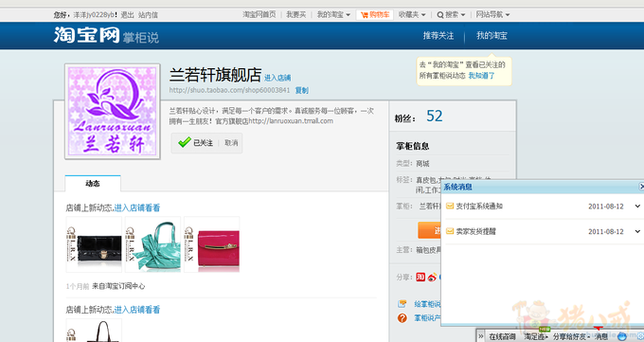This screenshot has width=644, height=342.
Task: Click the orange button behind the message popup
Action: click(x=429, y=230)
